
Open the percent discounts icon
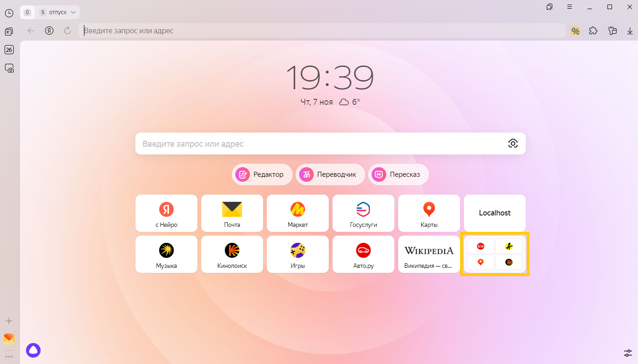[575, 31]
